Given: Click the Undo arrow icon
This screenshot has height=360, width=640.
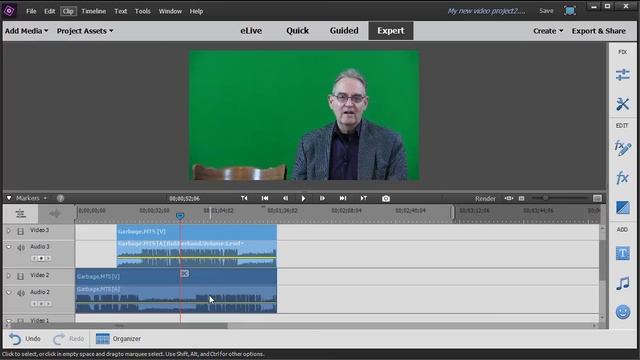Looking at the screenshot, I should point(15,339).
